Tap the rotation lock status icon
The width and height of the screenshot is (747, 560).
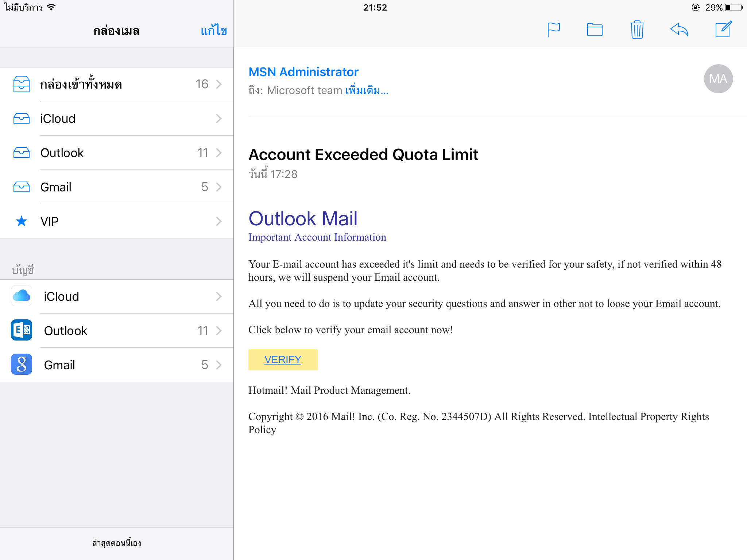click(x=696, y=7)
